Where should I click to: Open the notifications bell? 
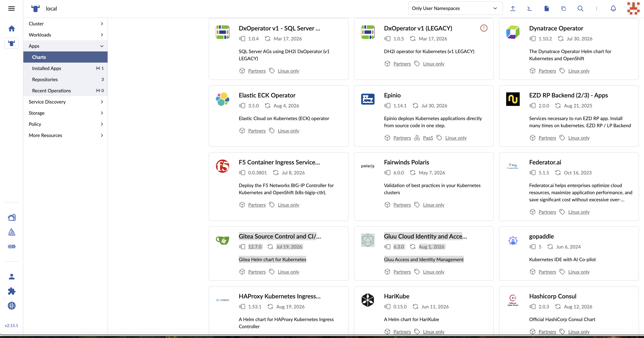click(x=613, y=8)
